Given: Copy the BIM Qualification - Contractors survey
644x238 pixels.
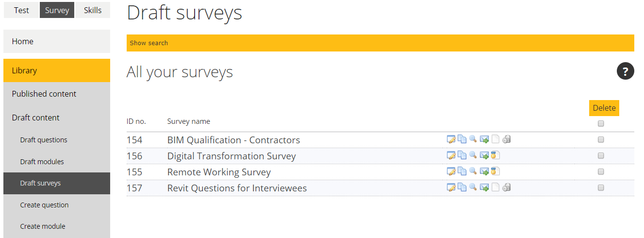Looking at the screenshot, I should (462, 140).
